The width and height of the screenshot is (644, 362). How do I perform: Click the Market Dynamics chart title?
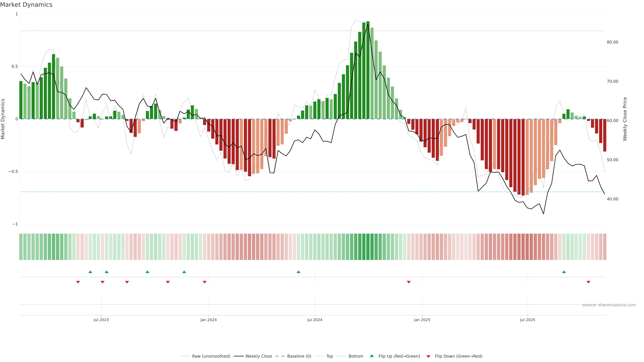[x=26, y=5]
